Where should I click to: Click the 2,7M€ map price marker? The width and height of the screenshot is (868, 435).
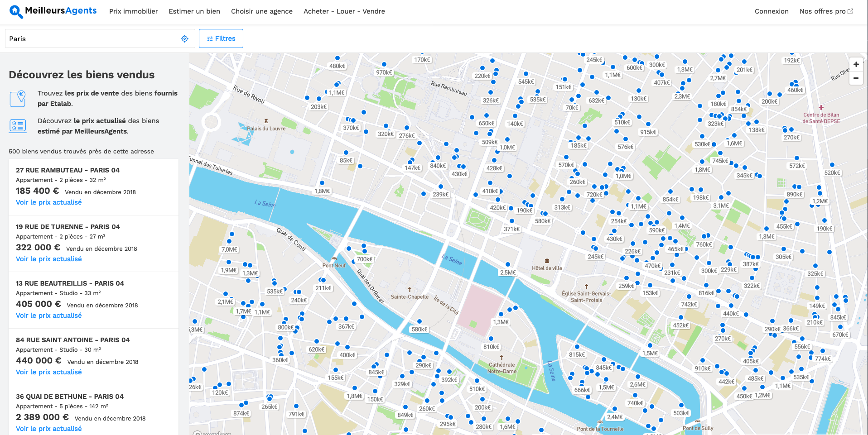718,78
